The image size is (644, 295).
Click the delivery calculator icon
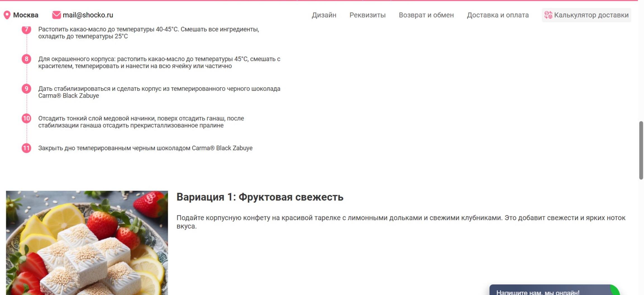point(548,15)
